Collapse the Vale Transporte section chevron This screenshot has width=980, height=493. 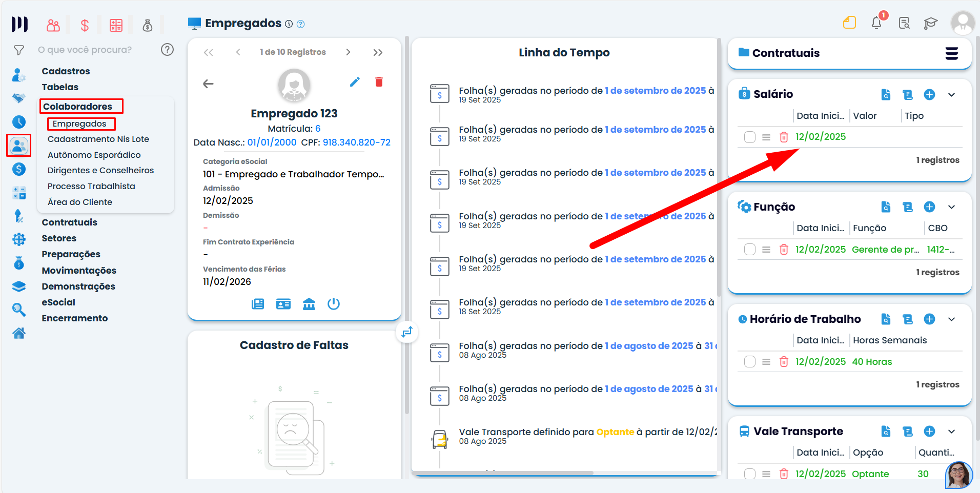952,431
